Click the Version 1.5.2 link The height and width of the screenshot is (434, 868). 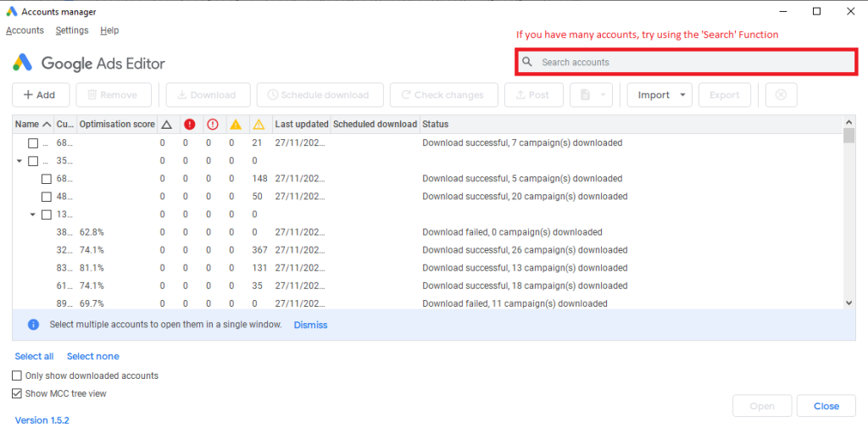pyautogui.click(x=42, y=420)
